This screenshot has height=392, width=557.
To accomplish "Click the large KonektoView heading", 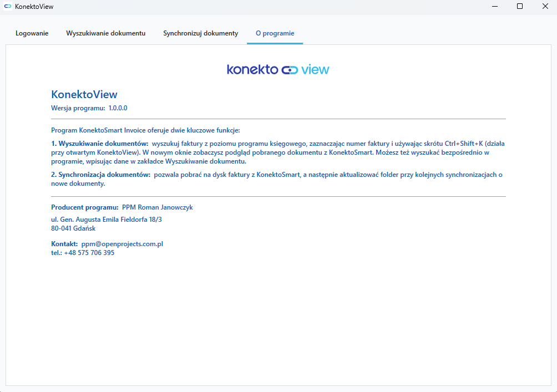I will (84, 94).
